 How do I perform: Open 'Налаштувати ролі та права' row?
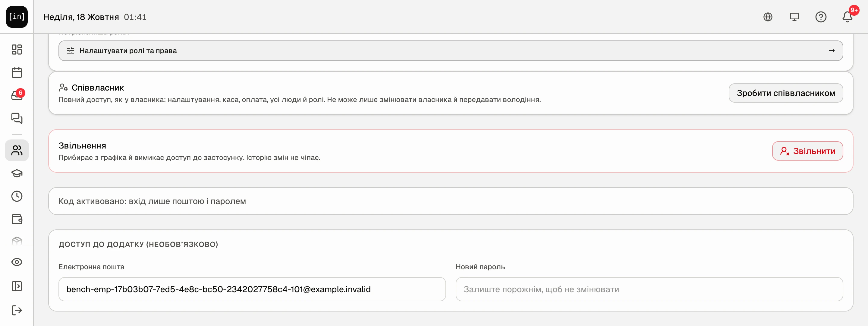451,51
